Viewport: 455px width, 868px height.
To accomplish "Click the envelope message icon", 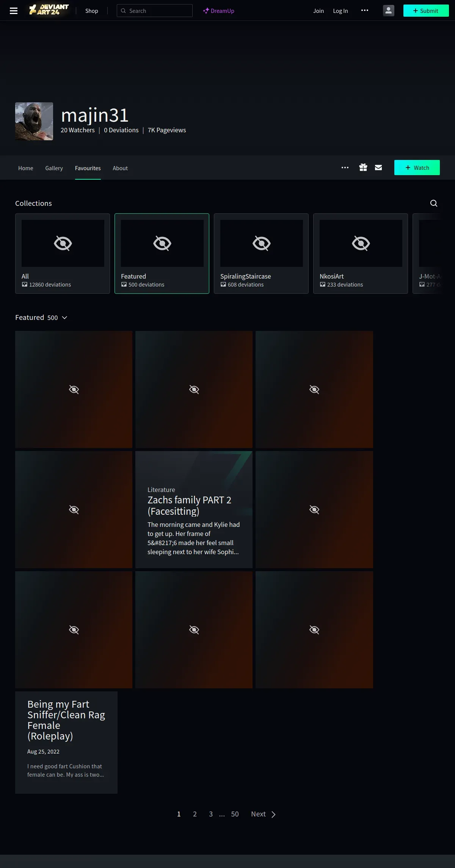I will pyautogui.click(x=378, y=168).
